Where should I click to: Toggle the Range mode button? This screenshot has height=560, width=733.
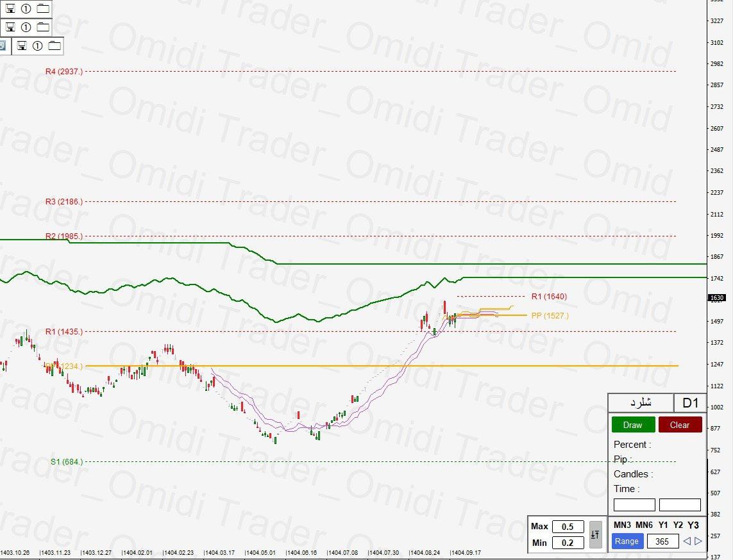(627, 541)
